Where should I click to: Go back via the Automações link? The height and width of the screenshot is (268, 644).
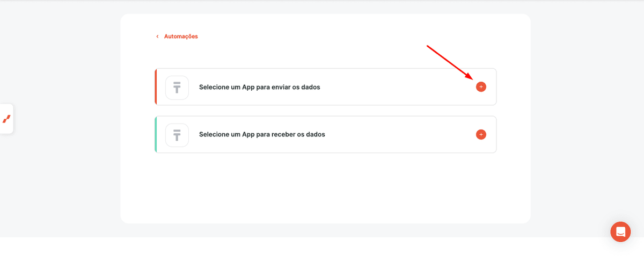[181, 37]
